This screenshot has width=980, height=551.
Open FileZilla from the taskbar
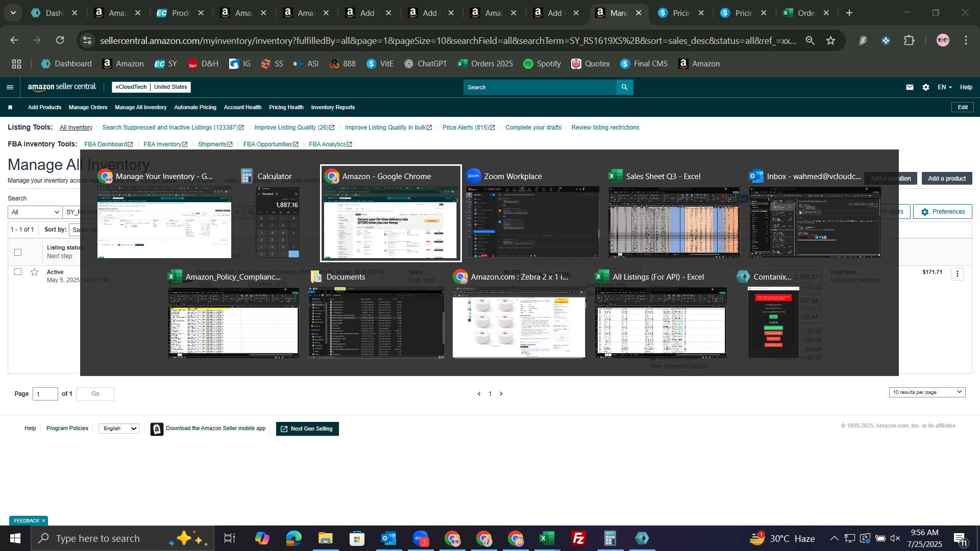point(578,538)
